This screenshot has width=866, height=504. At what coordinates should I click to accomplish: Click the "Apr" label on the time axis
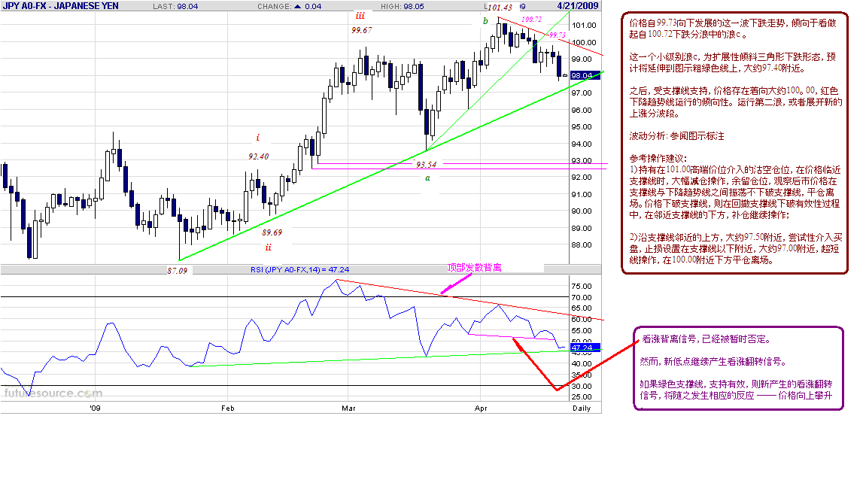pos(481,408)
